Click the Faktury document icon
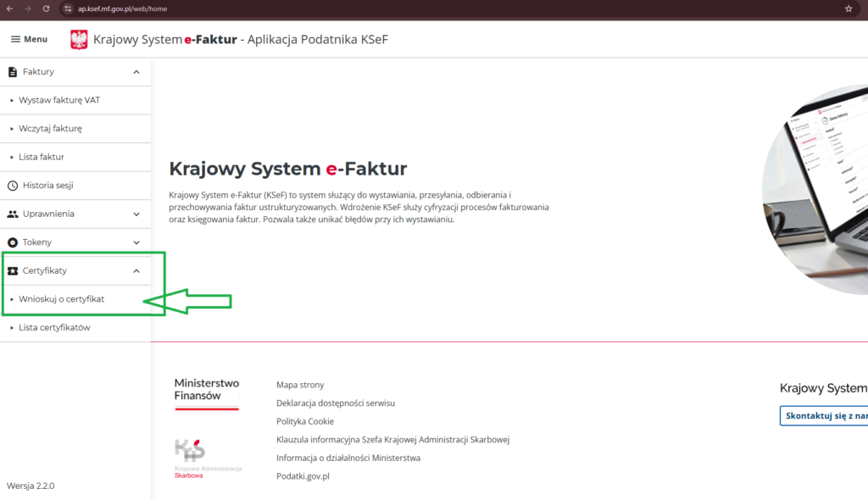This screenshot has height=500, width=868. 13,72
